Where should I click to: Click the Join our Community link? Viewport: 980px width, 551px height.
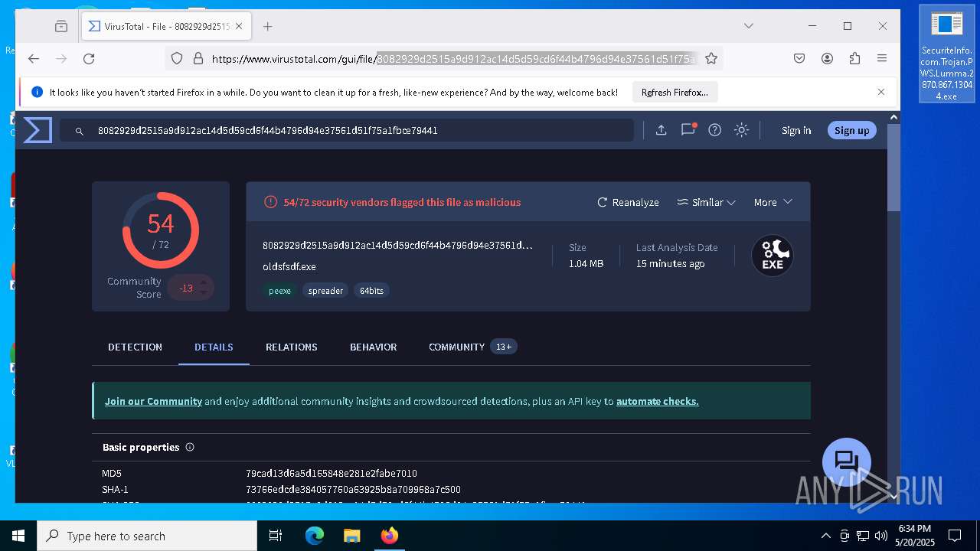153,401
